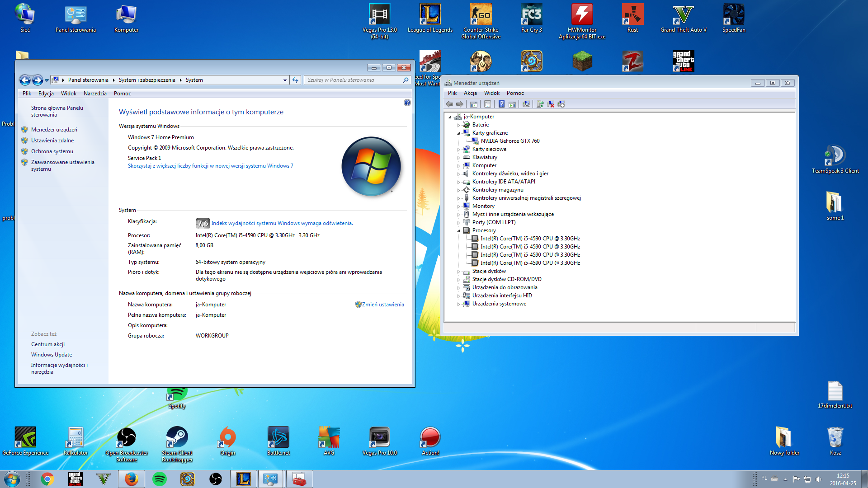
Task: Open Spotify from the taskbar
Action: click(x=160, y=479)
